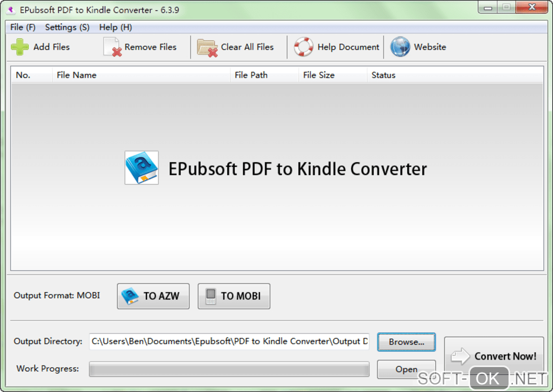Click the Output Directory: label
Viewport: 553px width, 392px height.
[48, 341]
